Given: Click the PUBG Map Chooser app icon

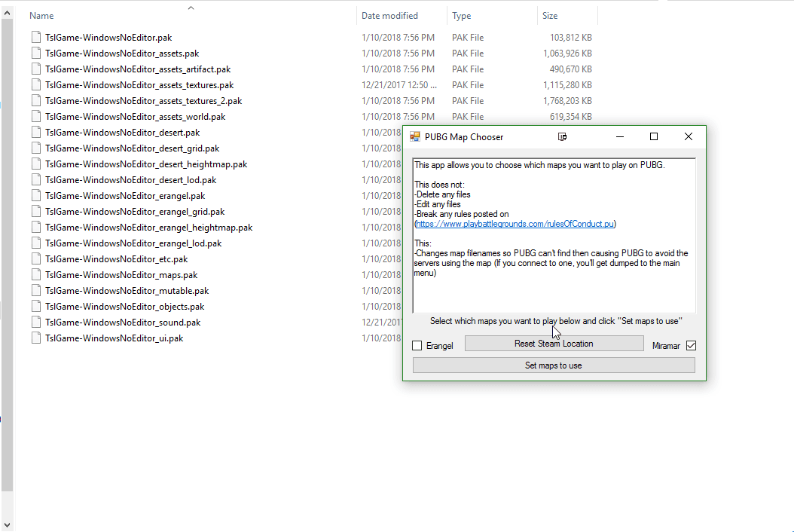Looking at the screenshot, I should [415, 137].
